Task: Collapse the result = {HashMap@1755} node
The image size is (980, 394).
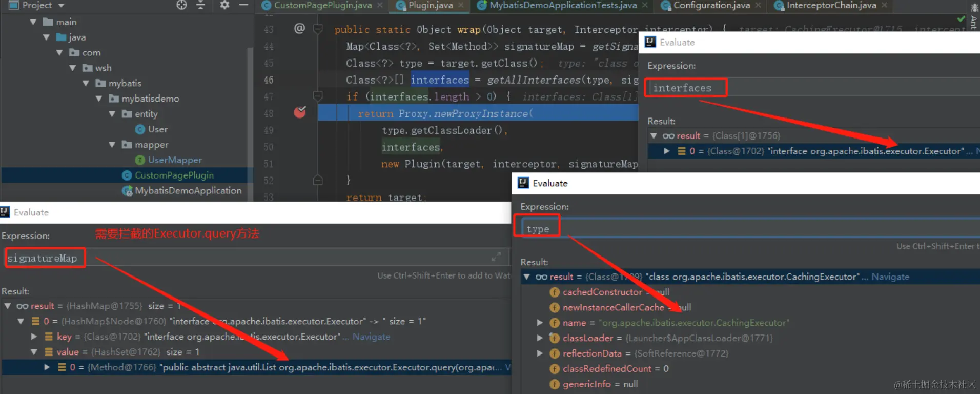Action: [x=8, y=306]
